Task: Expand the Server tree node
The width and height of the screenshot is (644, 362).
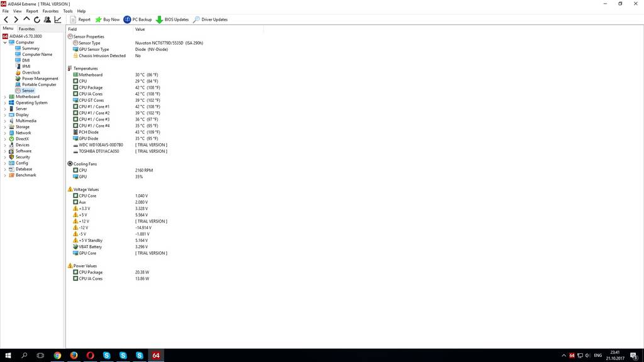Action: tap(5, 109)
